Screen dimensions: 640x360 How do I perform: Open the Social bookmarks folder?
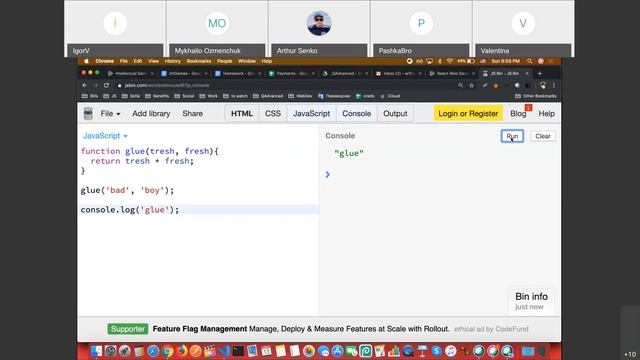(x=184, y=96)
